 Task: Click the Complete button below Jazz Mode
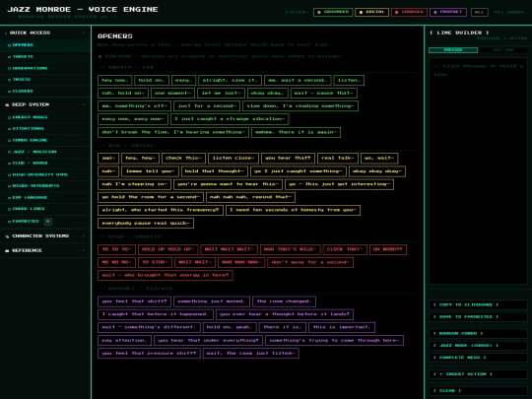point(478,358)
